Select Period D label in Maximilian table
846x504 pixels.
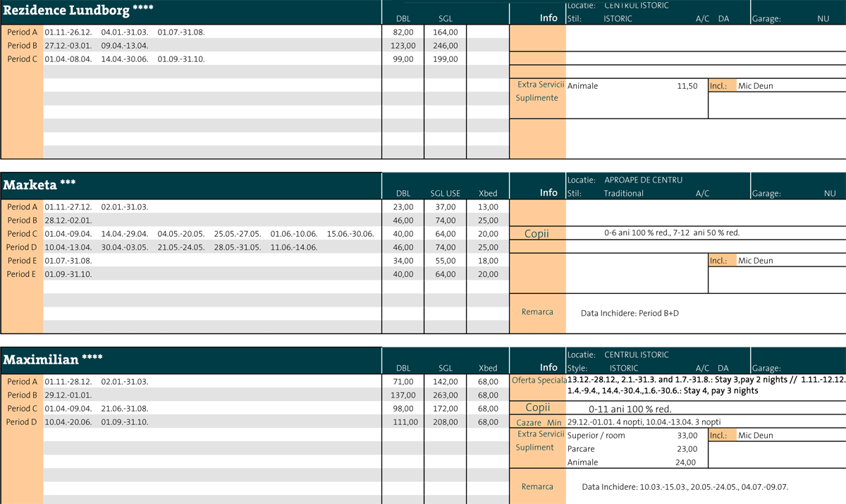pyautogui.click(x=22, y=422)
